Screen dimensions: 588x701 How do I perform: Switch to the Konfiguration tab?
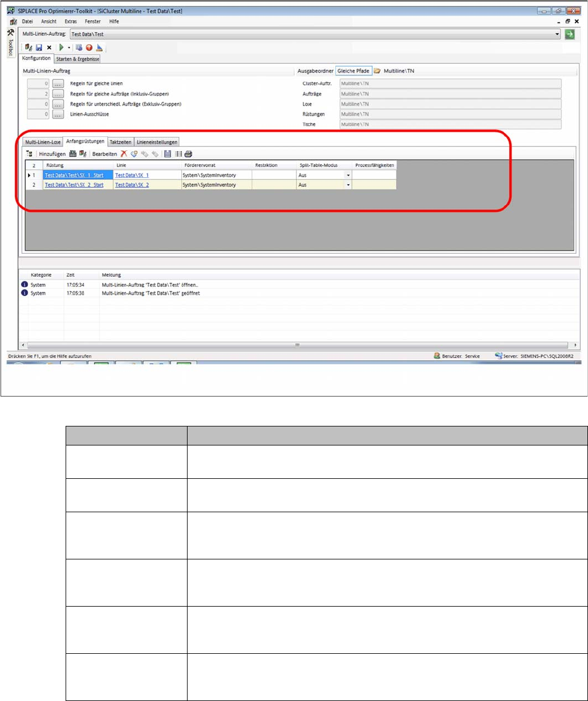pos(36,58)
